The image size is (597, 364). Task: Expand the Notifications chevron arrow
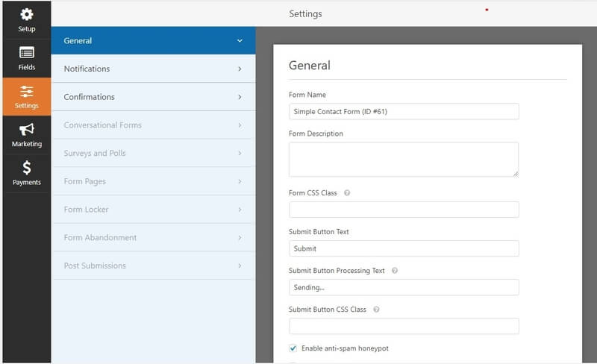[x=240, y=69]
